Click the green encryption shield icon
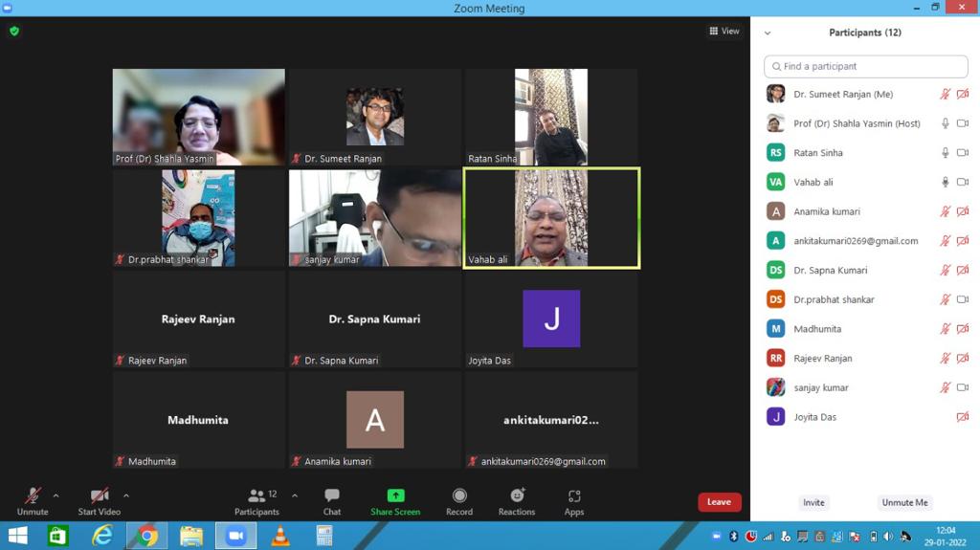Image resolution: width=980 pixels, height=550 pixels. point(13,31)
